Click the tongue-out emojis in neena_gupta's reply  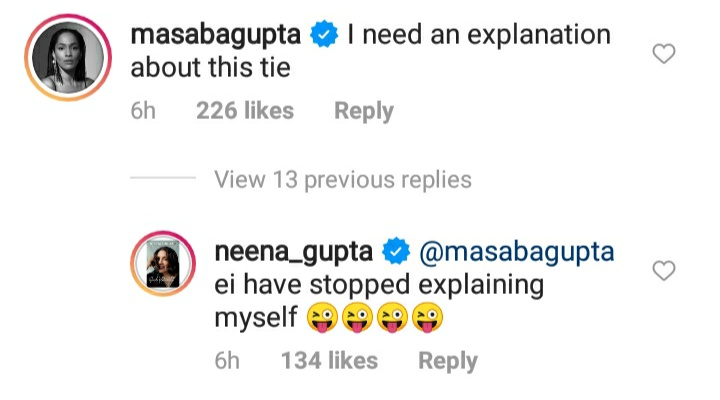click(x=375, y=319)
